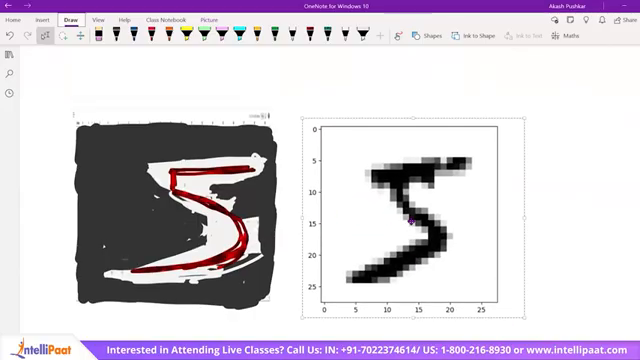Viewport: 640px width, 360px height.
Task: Click the Undo arrow
Action: (10, 36)
